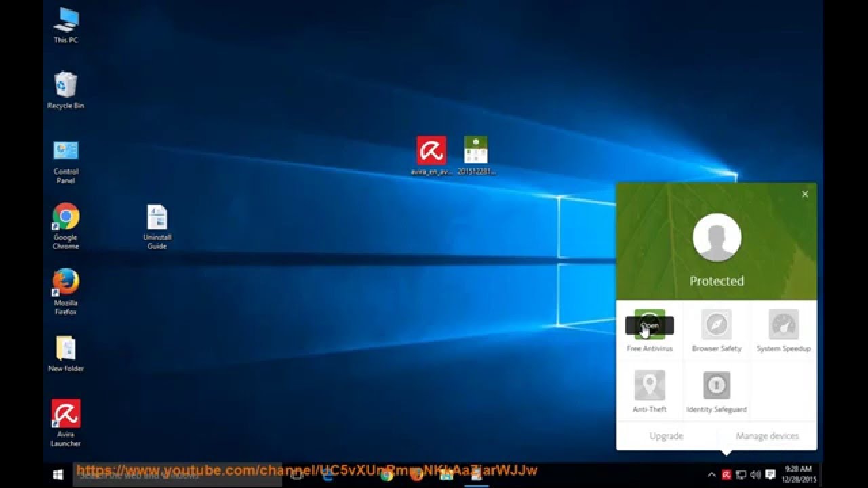Select the Google Chrome desktop shortcut
Screen dimensions: 868x488
(66, 226)
